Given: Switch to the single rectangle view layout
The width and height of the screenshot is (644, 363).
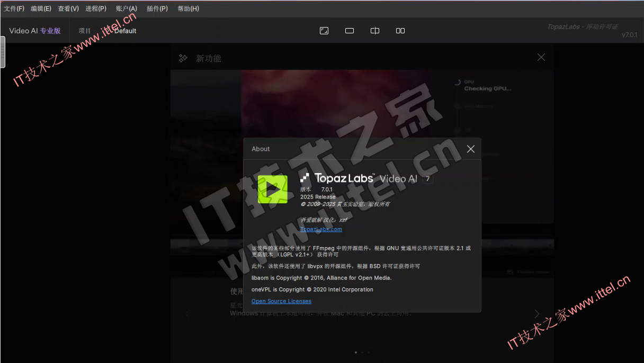Looking at the screenshot, I should (x=350, y=31).
